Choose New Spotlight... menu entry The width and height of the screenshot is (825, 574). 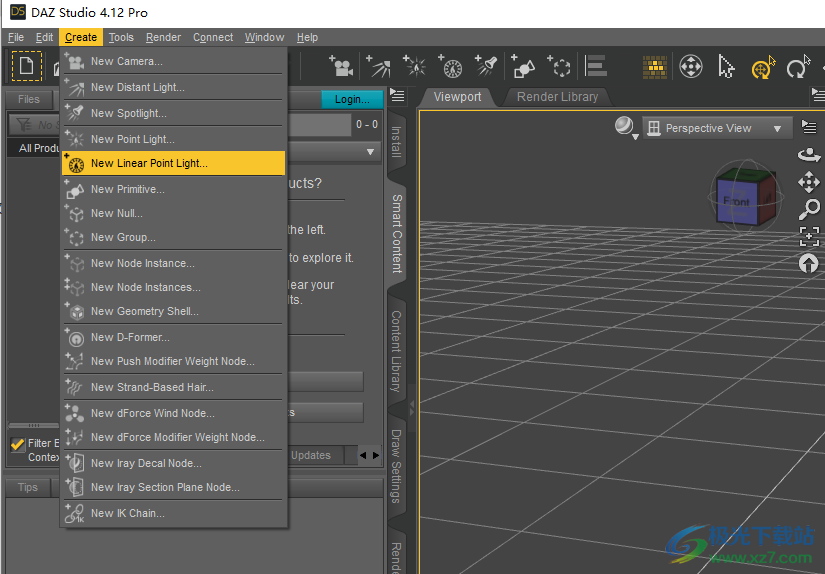tap(174, 113)
